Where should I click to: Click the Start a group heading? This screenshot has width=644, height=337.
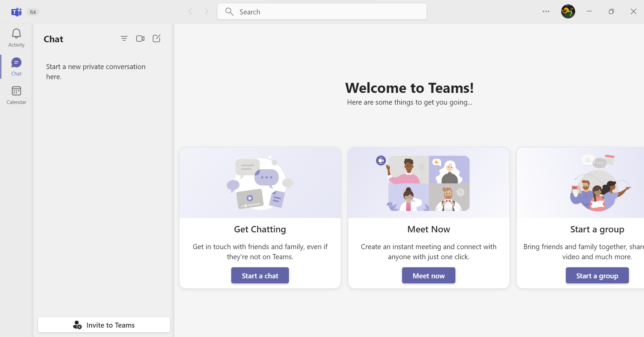pyautogui.click(x=597, y=229)
